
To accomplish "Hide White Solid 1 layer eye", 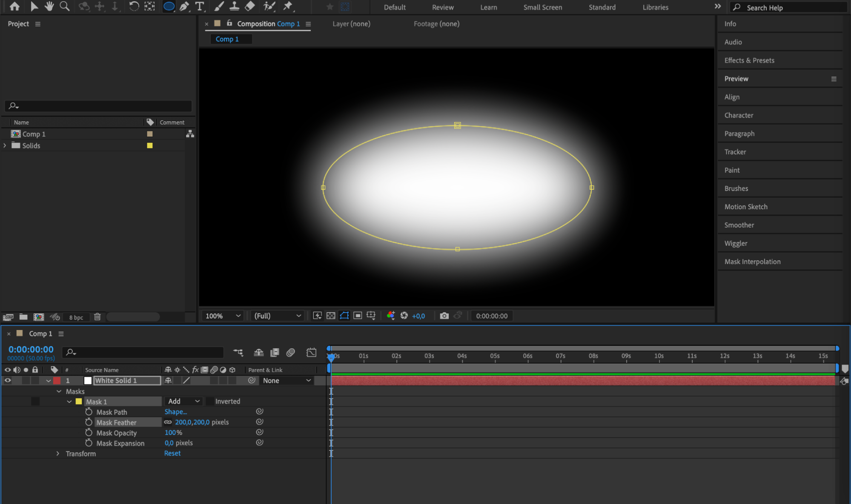I will [8, 380].
